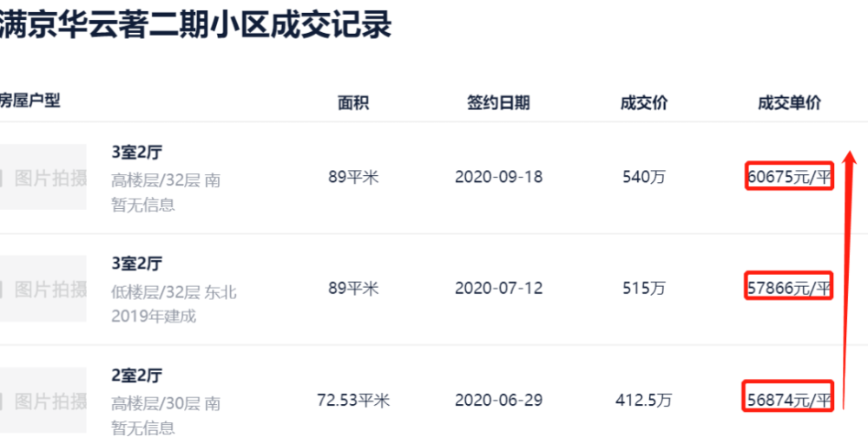Select the 2020-09-18 signing date
Viewport: 868px width, 437px height.
[499, 177]
